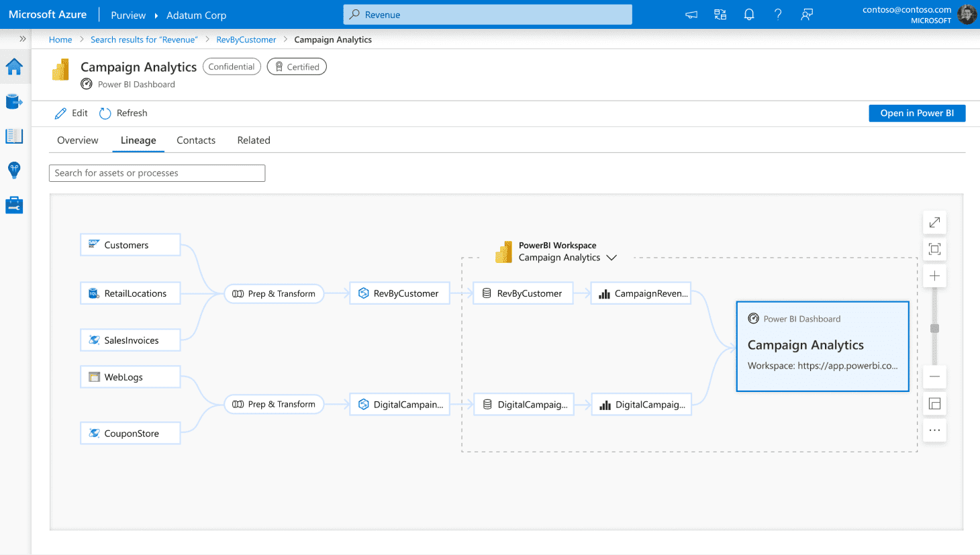This screenshot has height=555, width=980.
Task: Open the management toolbox icon
Action: click(13, 205)
